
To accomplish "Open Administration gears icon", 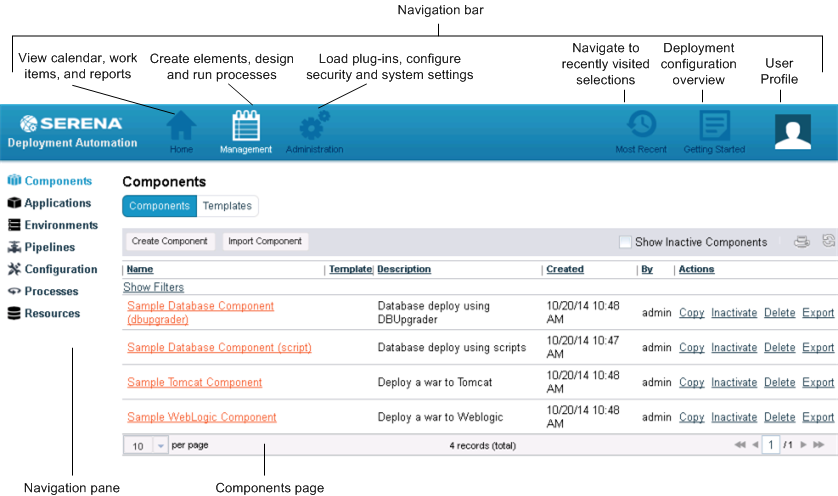I will (x=314, y=127).
